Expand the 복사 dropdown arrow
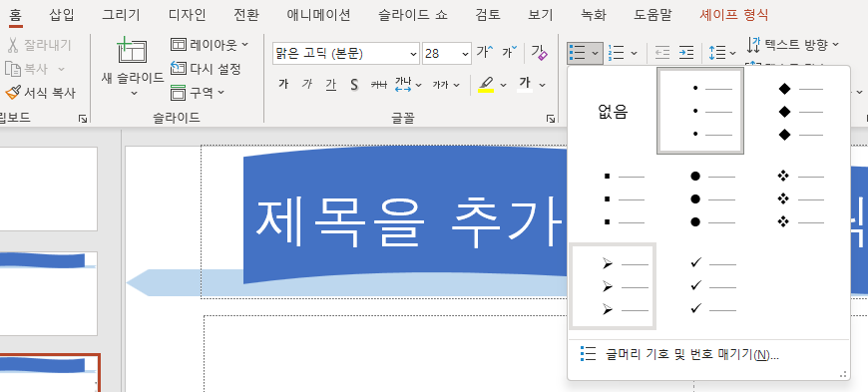 [x=62, y=69]
